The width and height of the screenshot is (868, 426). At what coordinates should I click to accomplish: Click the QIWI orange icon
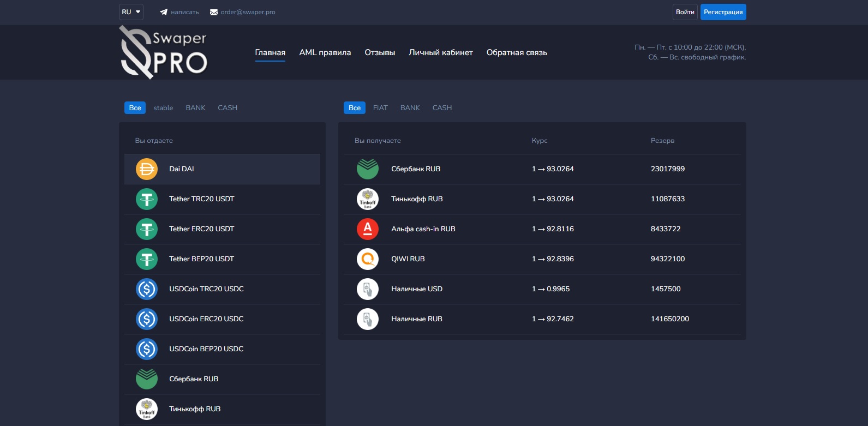pos(368,259)
